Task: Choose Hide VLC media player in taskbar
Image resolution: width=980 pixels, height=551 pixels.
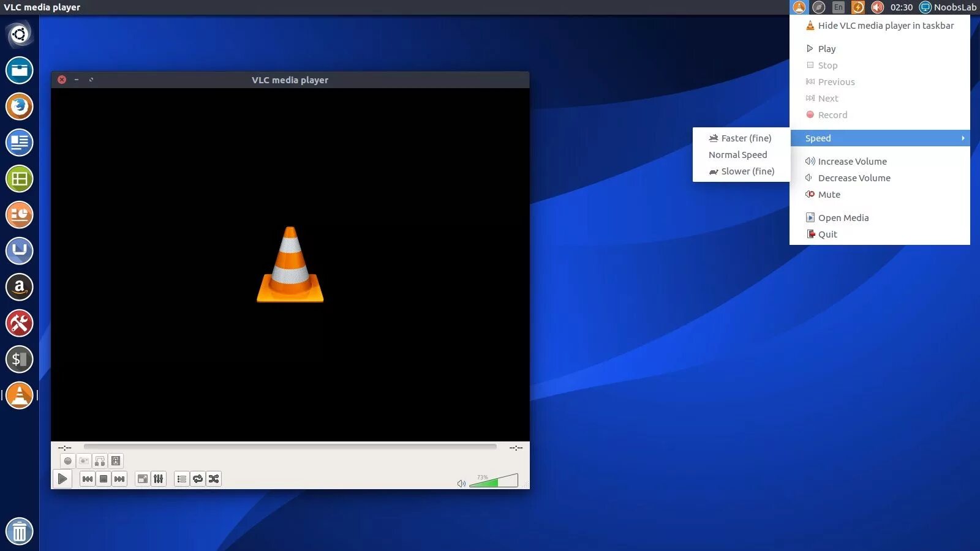Action: tap(880, 26)
